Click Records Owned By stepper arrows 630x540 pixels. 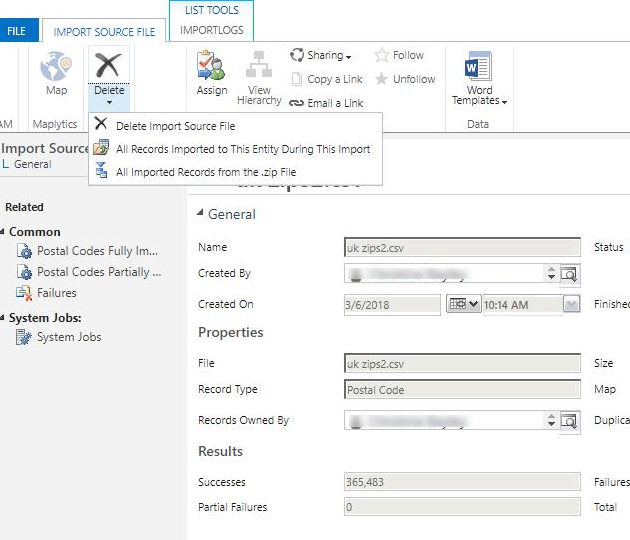click(551, 420)
